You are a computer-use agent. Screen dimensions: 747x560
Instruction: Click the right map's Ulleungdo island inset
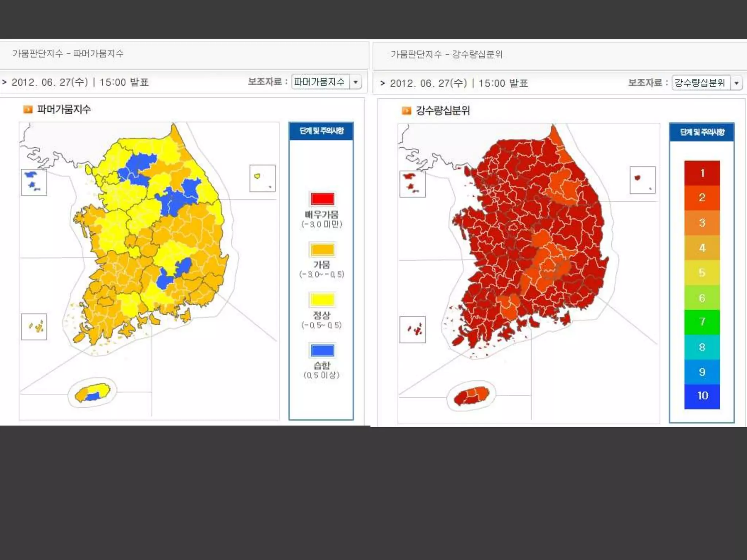pyautogui.click(x=643, y=180)
